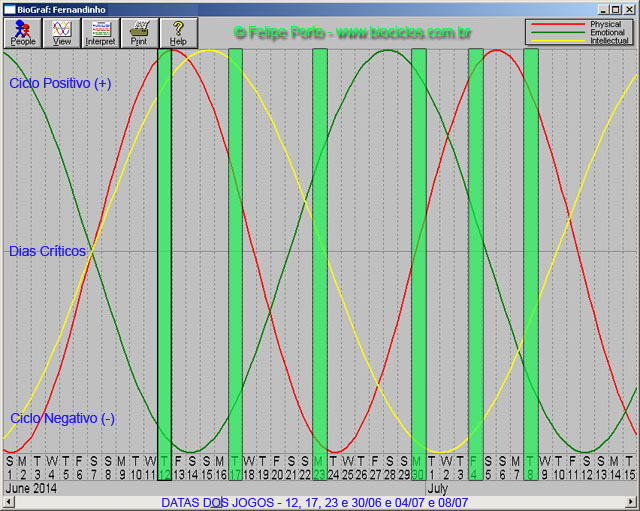Image resolution: width=640 pixels, height=511 pixels.
Task: Maximize the BioGraf window
Action: [616, 9]
